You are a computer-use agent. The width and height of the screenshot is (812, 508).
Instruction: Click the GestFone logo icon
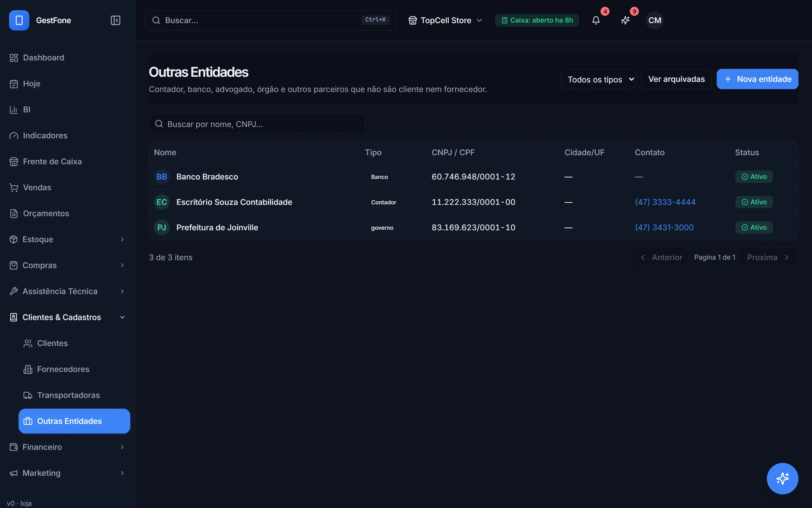pos(19,20)
